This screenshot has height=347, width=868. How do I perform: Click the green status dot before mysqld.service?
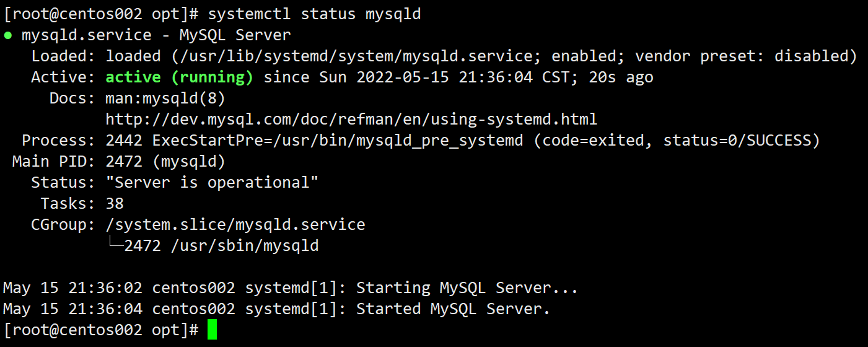point(8,35)
